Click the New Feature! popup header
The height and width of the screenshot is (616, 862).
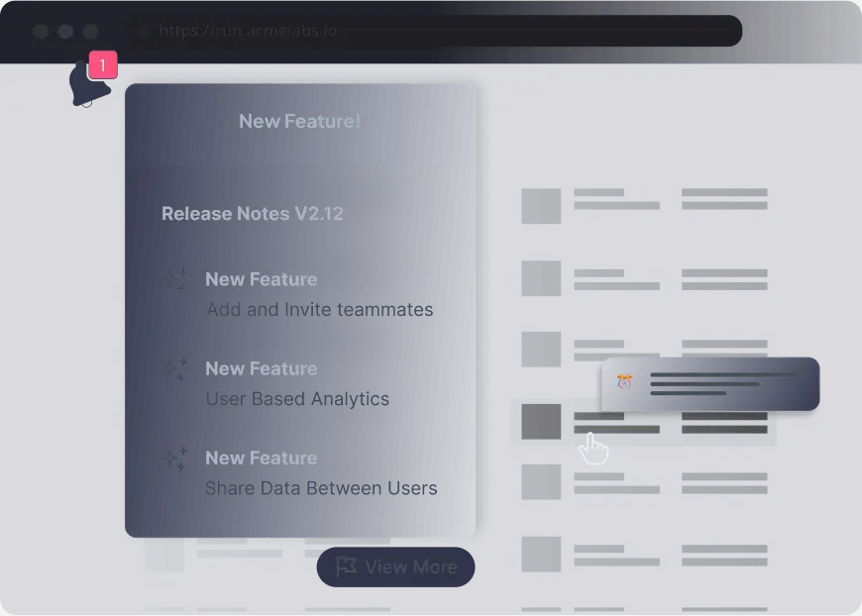(299, 123)
